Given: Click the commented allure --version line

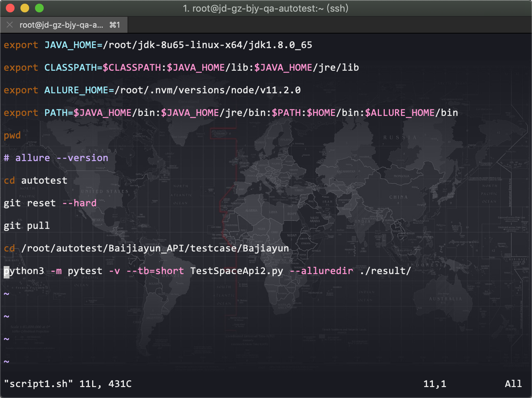Looking at the screenshot, I should (x=56, y=158).
